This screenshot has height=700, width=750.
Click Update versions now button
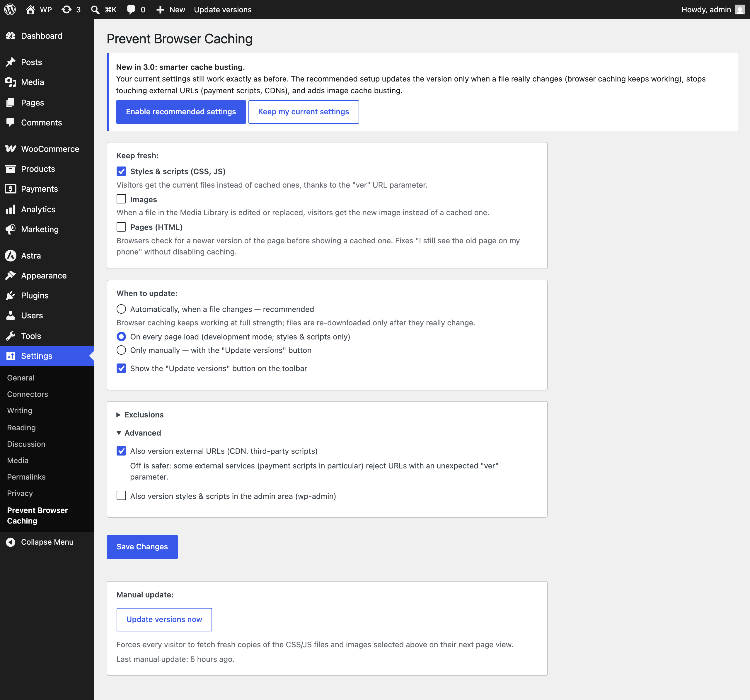click(164, 619)
